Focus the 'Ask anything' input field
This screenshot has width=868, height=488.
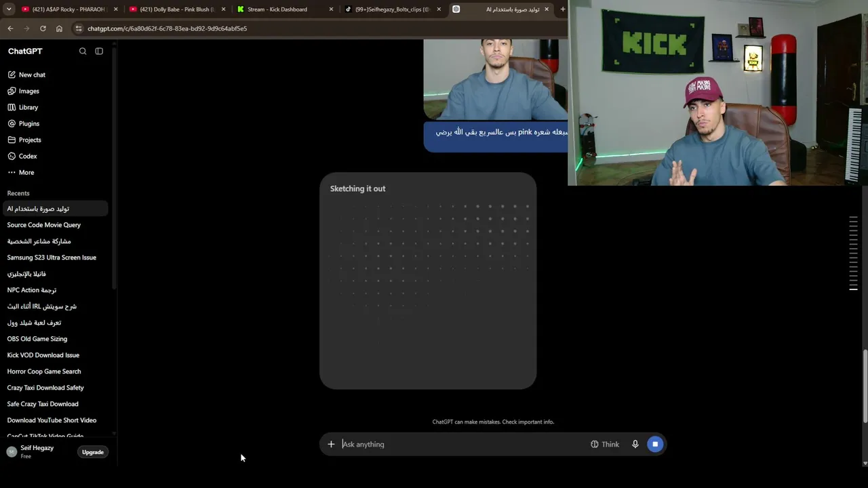(462, 445)
